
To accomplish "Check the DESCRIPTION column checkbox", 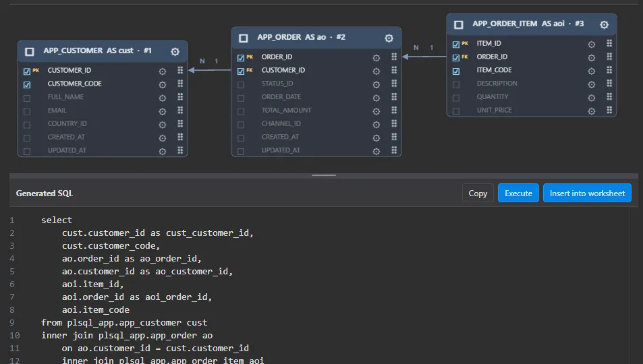I will click(x=456, y=85).
